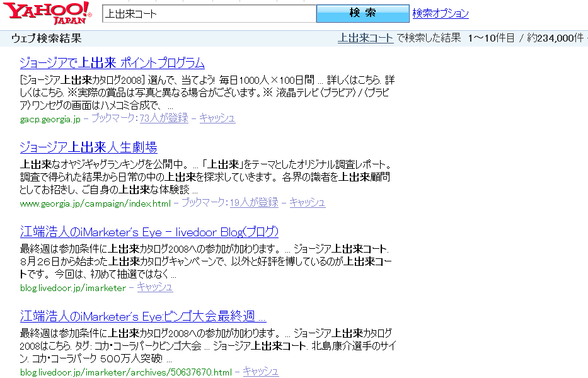588x378 pixels.
Task: Click snippet text コカ・コーラパーク 500万人突破!
Action: (x=97, y=358)
